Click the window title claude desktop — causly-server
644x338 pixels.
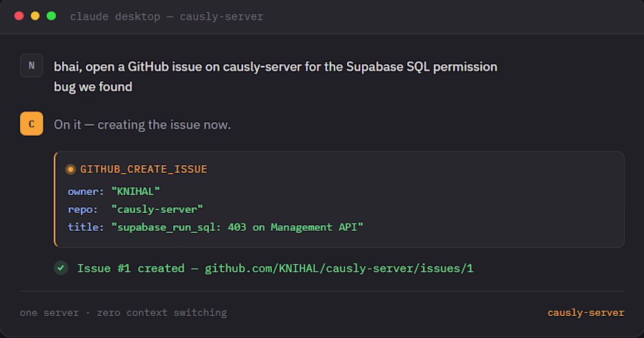(166, 16)
